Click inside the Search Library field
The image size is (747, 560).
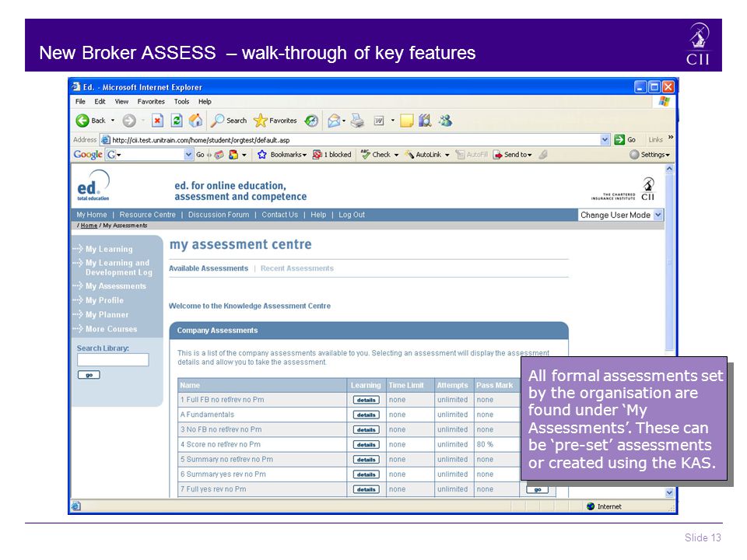[x=113, y=359]
